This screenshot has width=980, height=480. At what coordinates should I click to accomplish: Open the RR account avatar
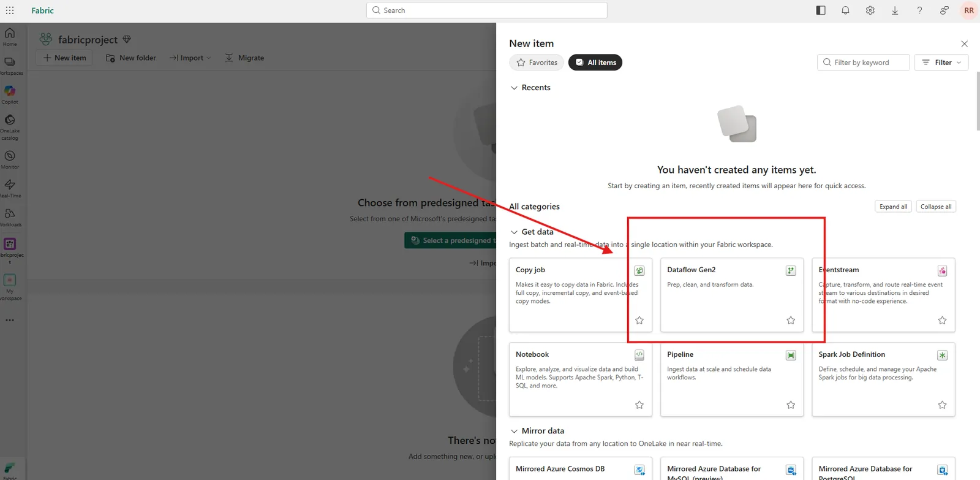969,10
